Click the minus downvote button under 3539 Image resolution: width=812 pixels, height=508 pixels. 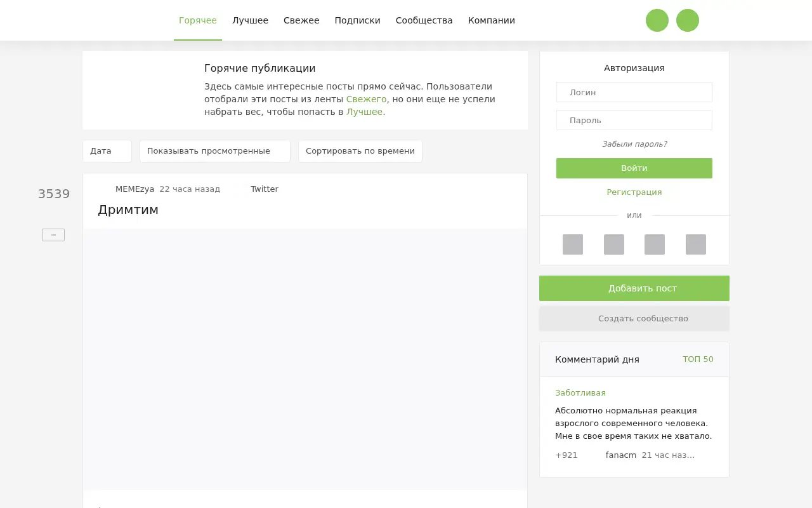point(53,235)
